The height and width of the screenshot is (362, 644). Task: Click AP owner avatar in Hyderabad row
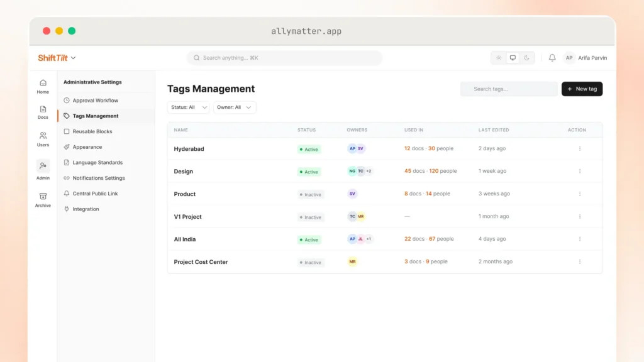(352, 148)
